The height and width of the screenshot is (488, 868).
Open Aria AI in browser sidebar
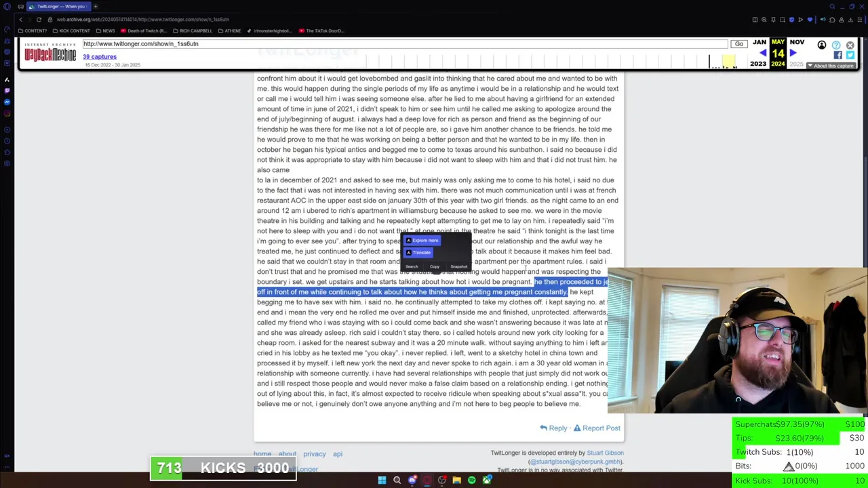pyautogui.click(x=7, y=79)
